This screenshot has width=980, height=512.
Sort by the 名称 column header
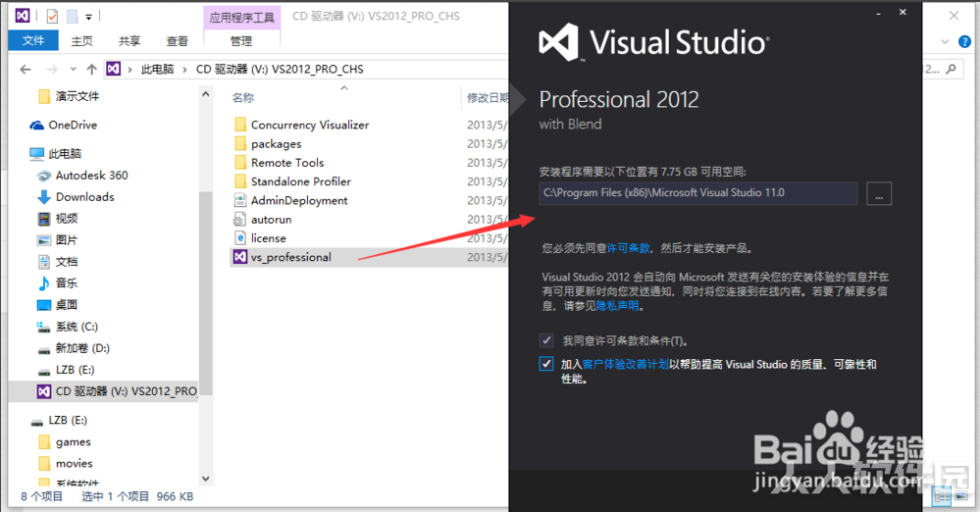243,98
